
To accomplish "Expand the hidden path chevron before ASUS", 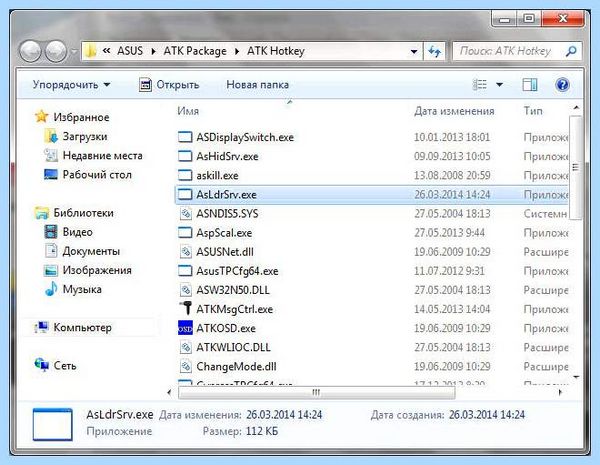I will 107,51.
